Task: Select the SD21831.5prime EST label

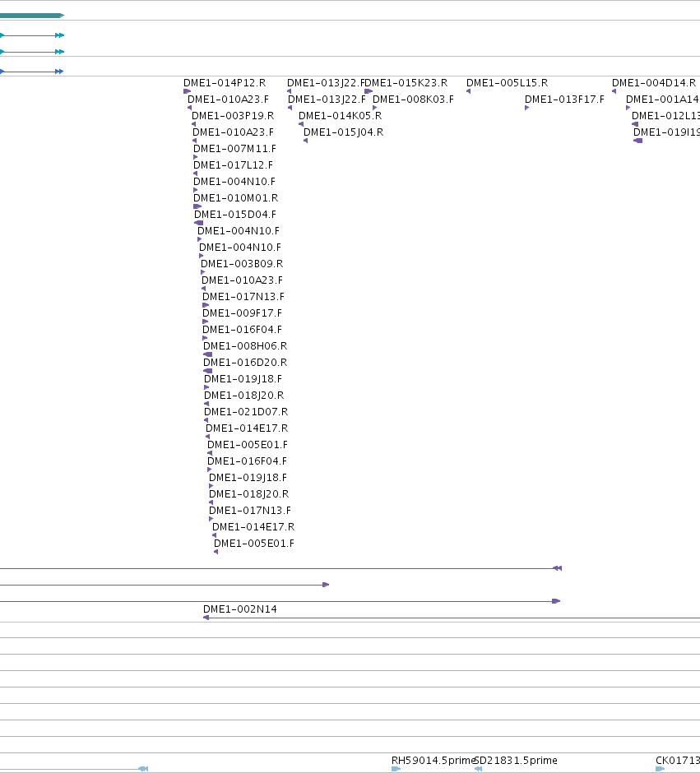Action: (516, 761)
